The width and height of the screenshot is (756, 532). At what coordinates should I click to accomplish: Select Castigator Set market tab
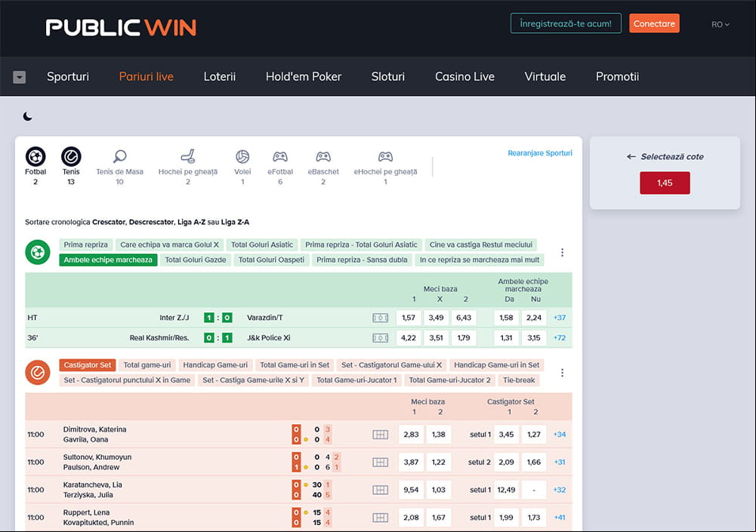tap(88, 365)
